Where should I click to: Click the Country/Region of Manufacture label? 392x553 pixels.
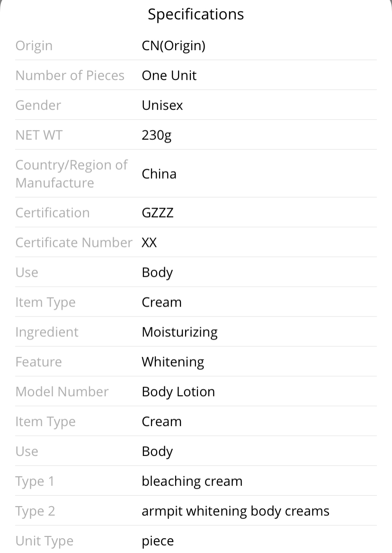click(71, 174)
